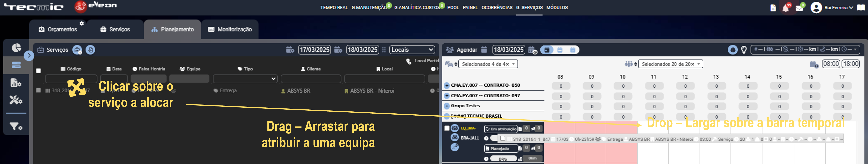Click the start date calendar icon
Viewport: 868px width, 164px height.
click(290, 50)
